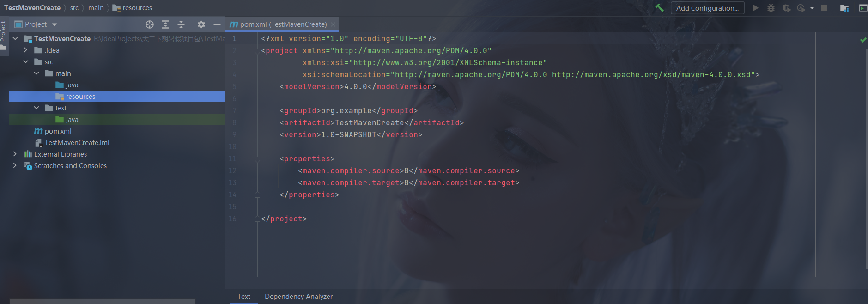Click the green Build Project hammer icon

pos(659,8)
